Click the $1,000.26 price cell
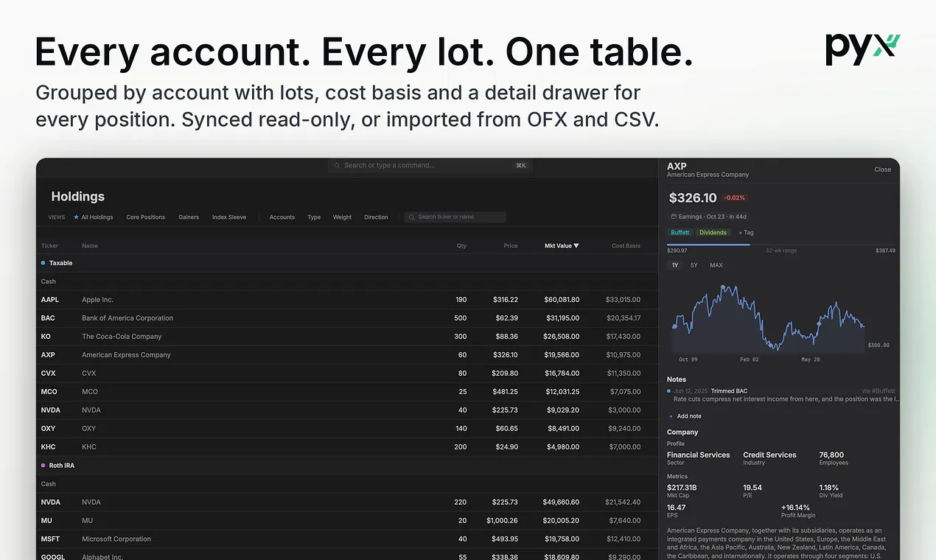 point(503,521)
